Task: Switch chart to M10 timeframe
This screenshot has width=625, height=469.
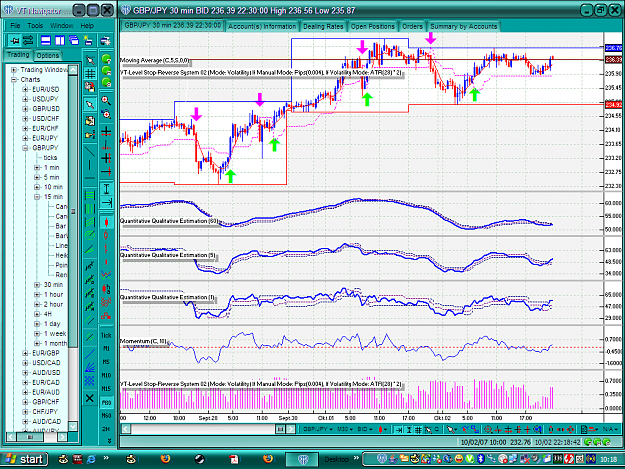Action: pos(106,375)
